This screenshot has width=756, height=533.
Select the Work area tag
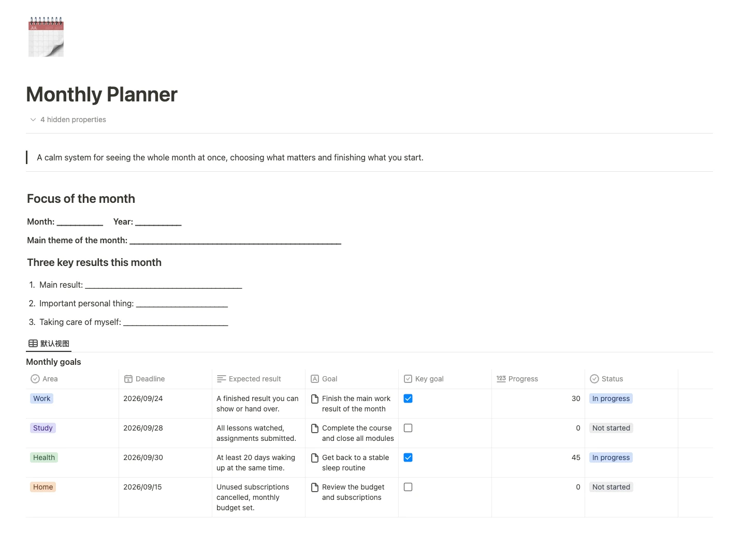pyautogui.click(x=42, y=398)
